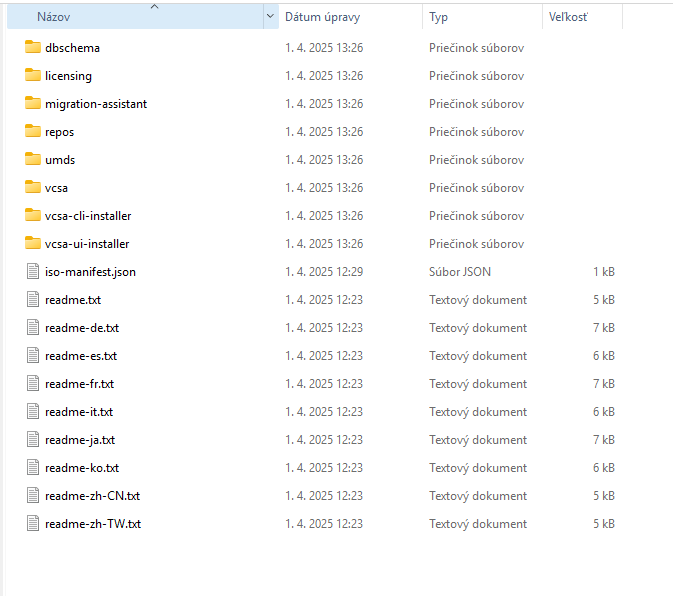Select the repos folder name
This screenshot has height=596, width=673.
coord(60,132)
